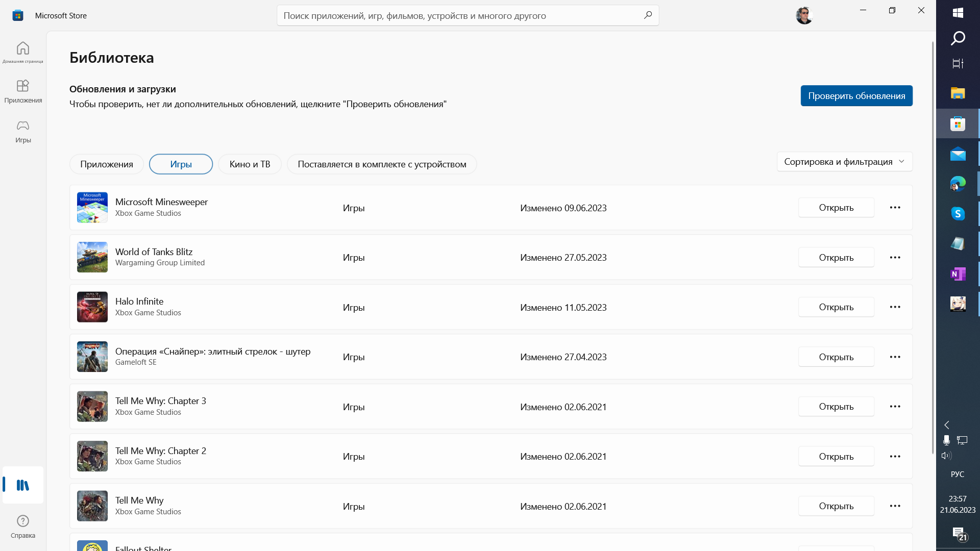
Task: Open Halo Infinite with Открыть button
Action: click(x=836, y=307)
